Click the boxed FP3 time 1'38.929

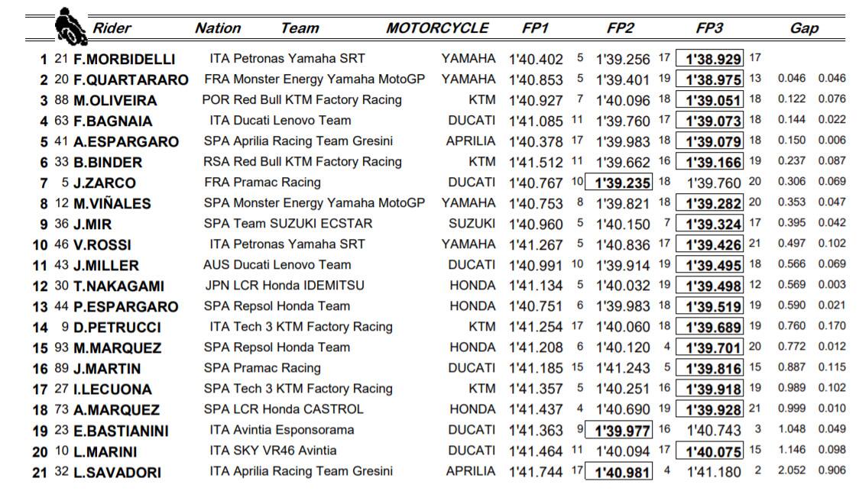(714, 59)
